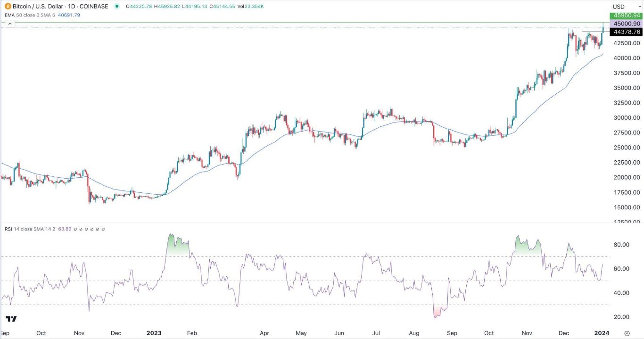This screenshot has height=339, width=644.
Task: Click the 20.00 RSI axis label
Action: (622, 317)
